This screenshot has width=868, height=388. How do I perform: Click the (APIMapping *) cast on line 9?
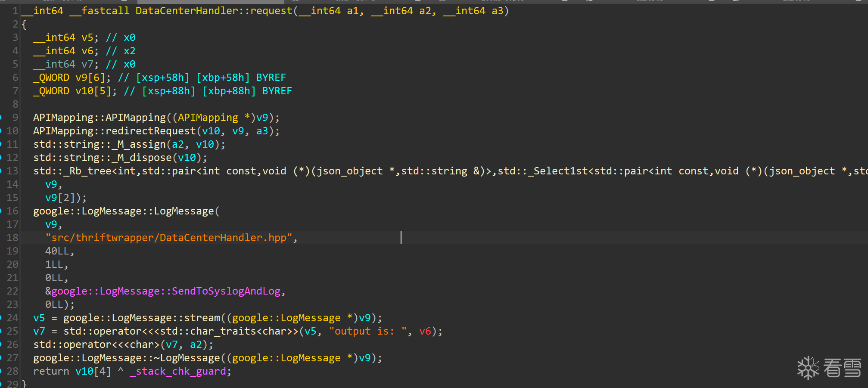coord(214,118)
